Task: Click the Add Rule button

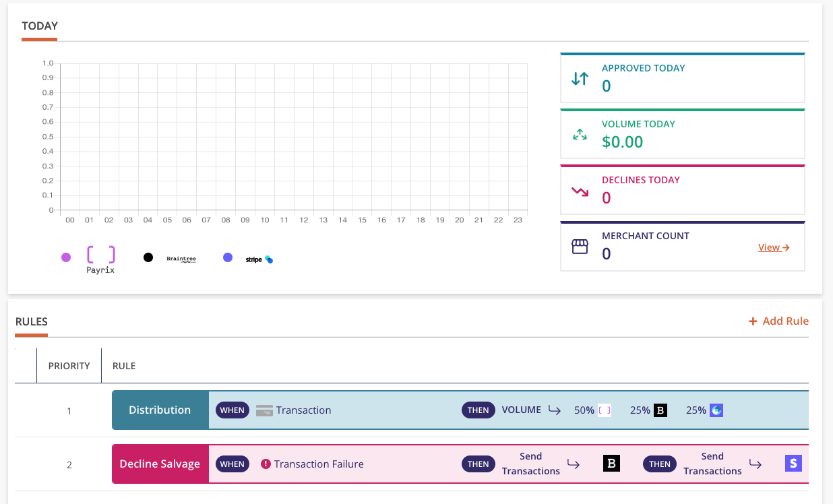Action: tap(778, 321)
